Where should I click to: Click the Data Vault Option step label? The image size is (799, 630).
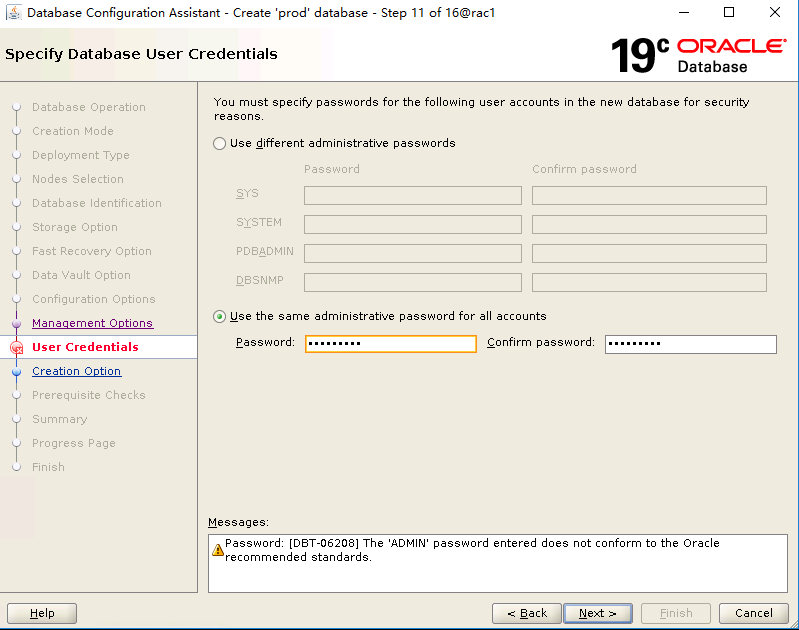coord(82,275)
